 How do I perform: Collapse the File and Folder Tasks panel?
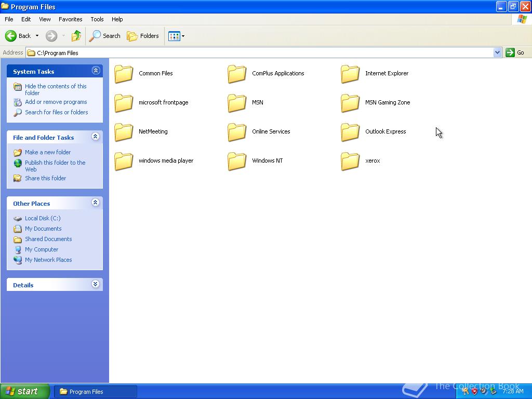tap(96, 137)
